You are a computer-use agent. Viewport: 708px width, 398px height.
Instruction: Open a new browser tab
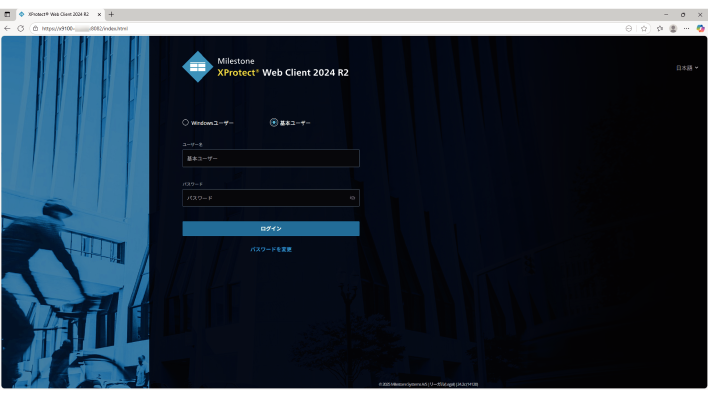[111, 14]
